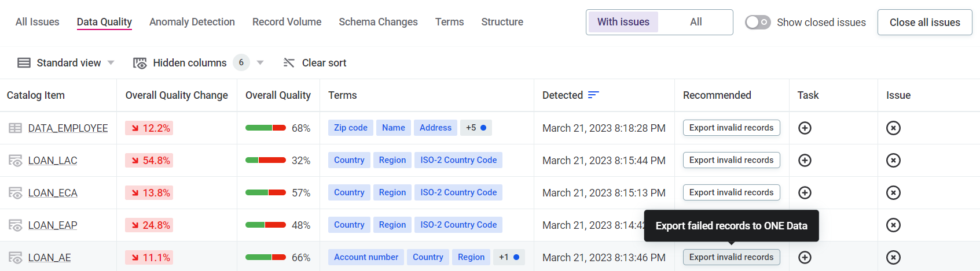Click the add task icon for LOAN_ECA
The height and width of the screenshot is (271, 980).
pyautogui.click(x=805, y=193)
